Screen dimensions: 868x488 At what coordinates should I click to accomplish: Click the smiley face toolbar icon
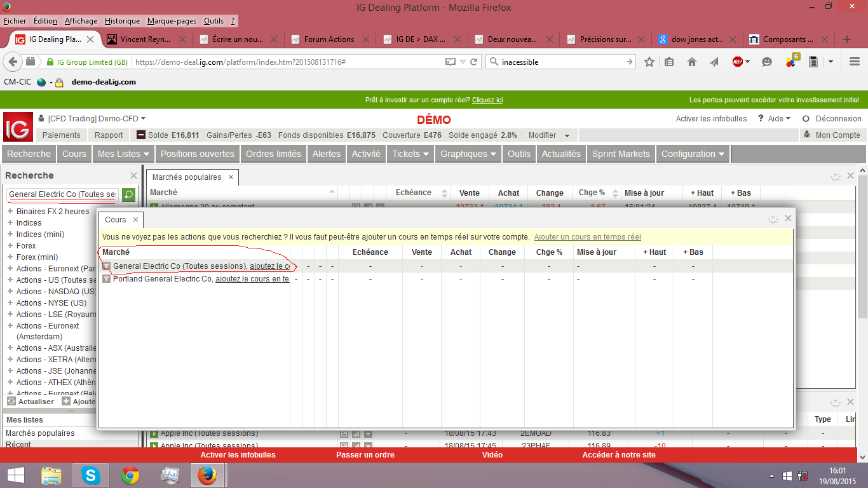click(x=767, y=62)
